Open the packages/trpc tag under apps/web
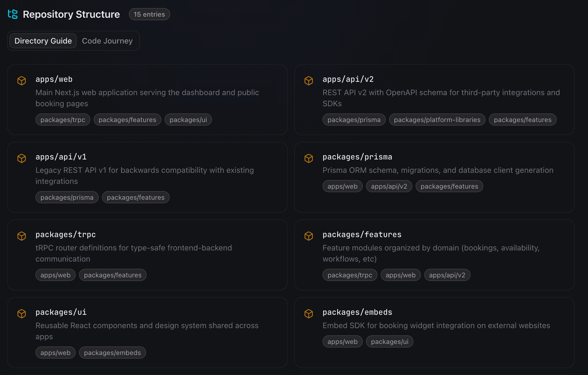 click(63, 120)
